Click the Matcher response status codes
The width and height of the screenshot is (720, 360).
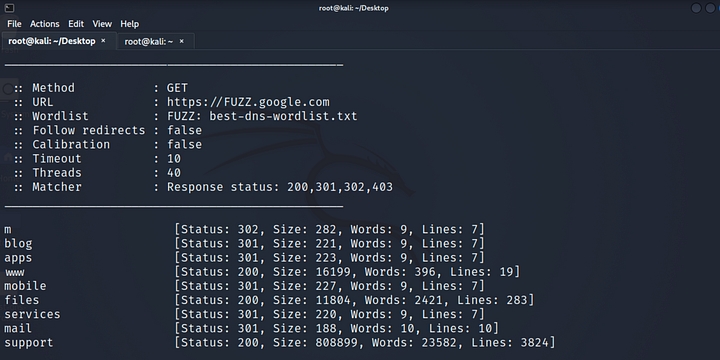pos(340,187)
